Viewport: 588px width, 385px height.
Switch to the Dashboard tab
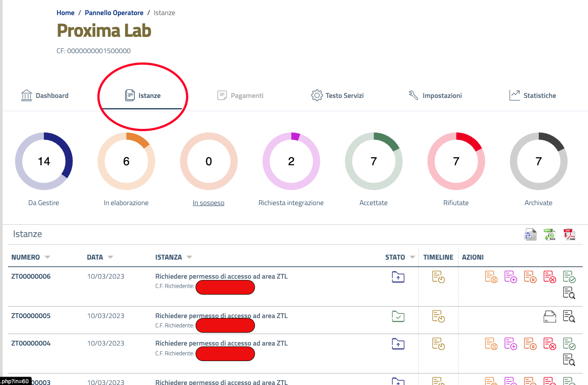45,95
